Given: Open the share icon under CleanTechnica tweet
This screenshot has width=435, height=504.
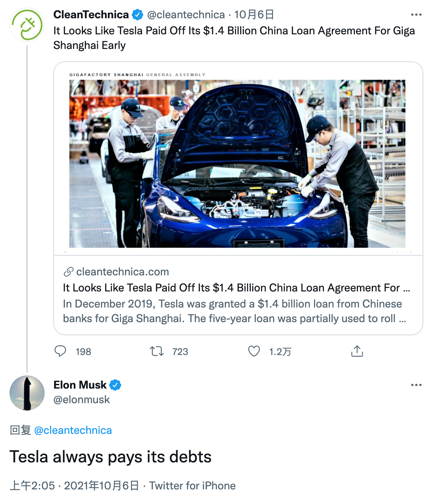Looking at the screenshot, I should 357,351.
